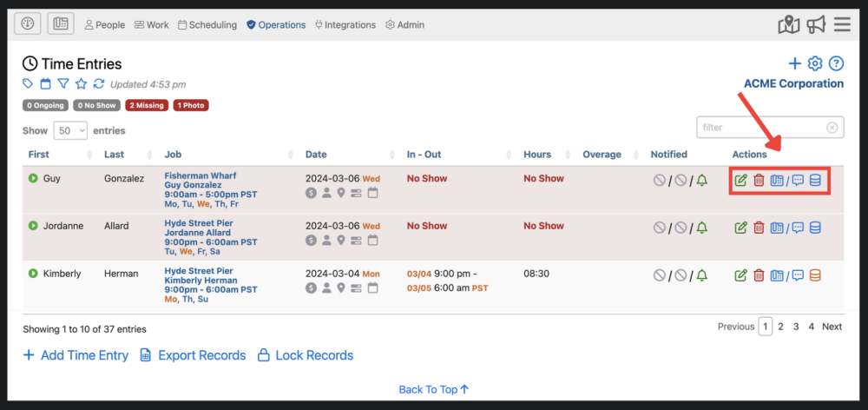
Task: Open comment bubble icon for Kimberly Herman
Action: tap(798, 275)
